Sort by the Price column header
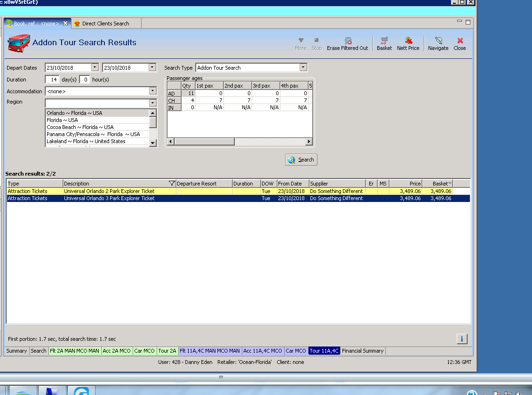532x395 pixels. click(x=405, y=184)
